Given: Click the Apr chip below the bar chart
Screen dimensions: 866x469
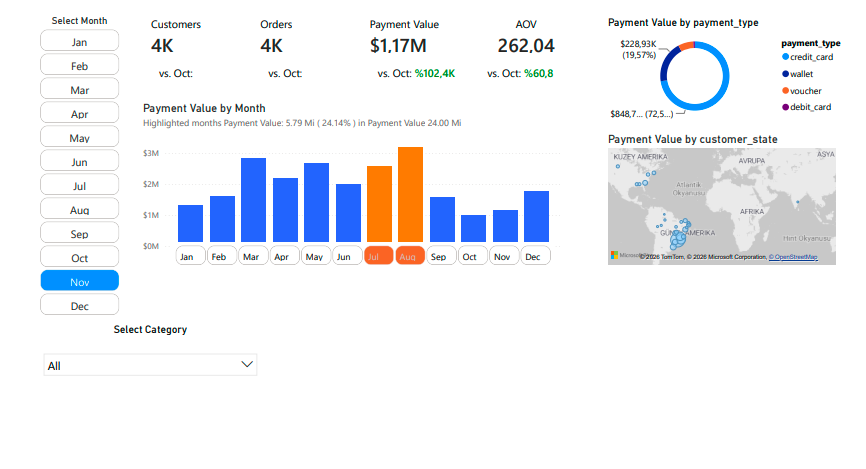Looking at the screenshot, I should pos(284,256).
